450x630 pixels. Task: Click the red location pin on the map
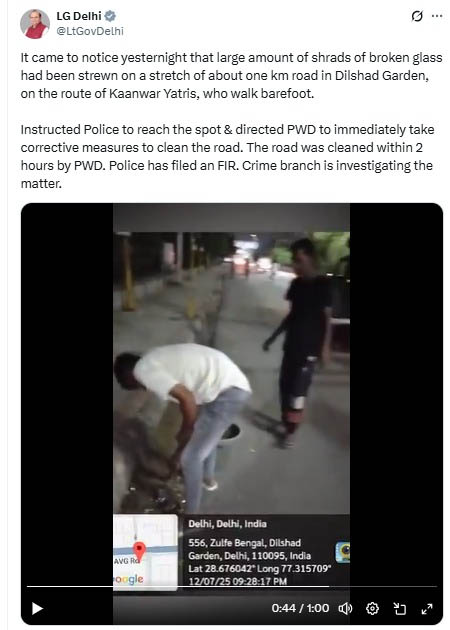[x=139, y=551]
